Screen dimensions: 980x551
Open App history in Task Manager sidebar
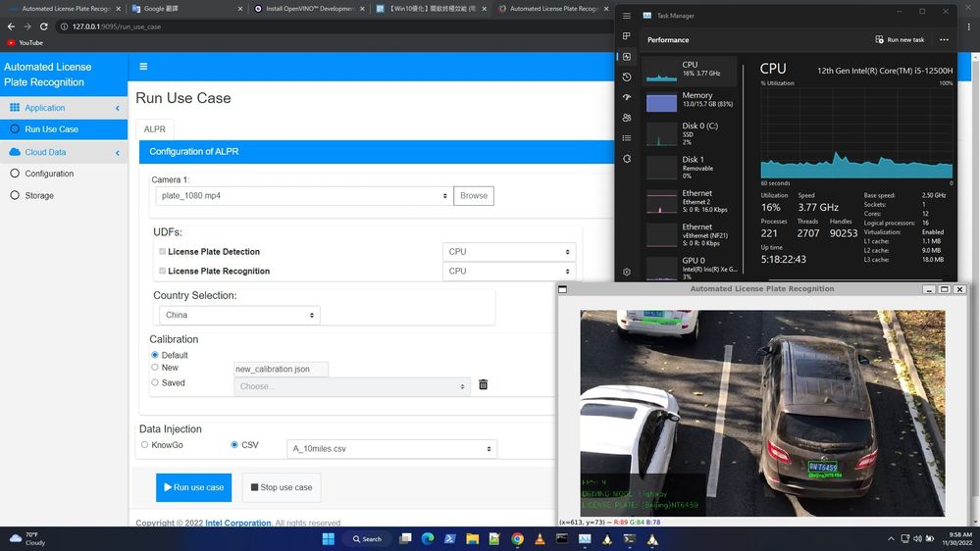point(626,76)
